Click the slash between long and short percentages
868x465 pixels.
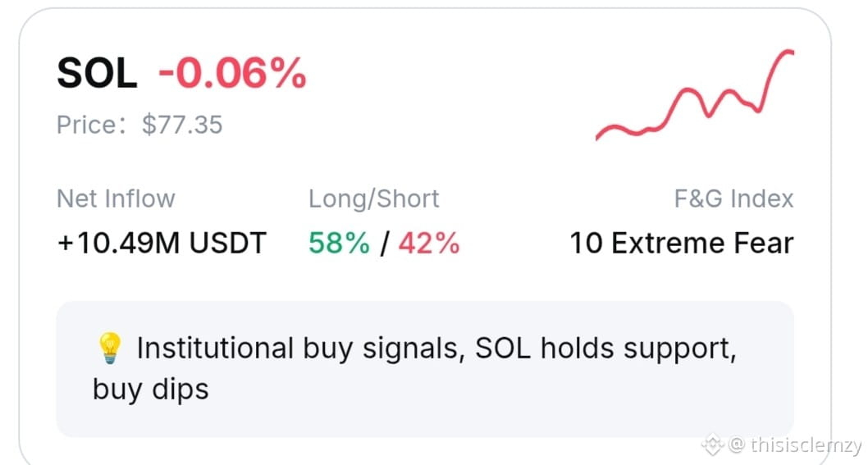click(384, 244)
